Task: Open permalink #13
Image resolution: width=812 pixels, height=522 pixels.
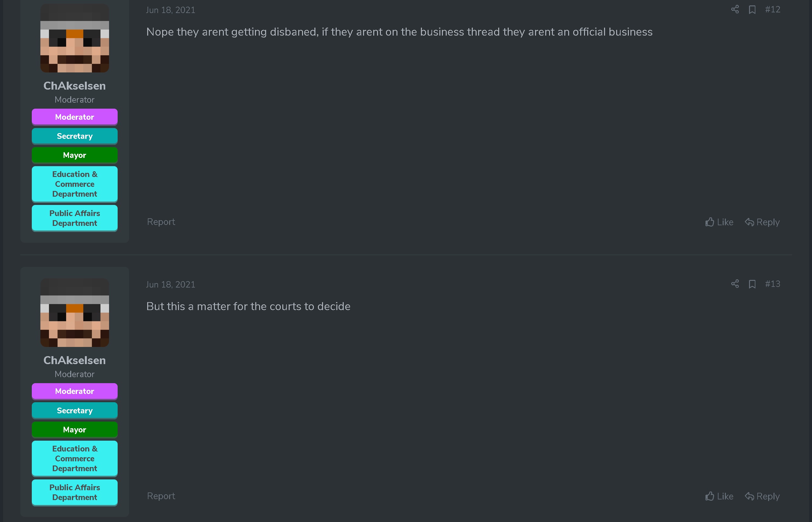Action: coord(773,284)
